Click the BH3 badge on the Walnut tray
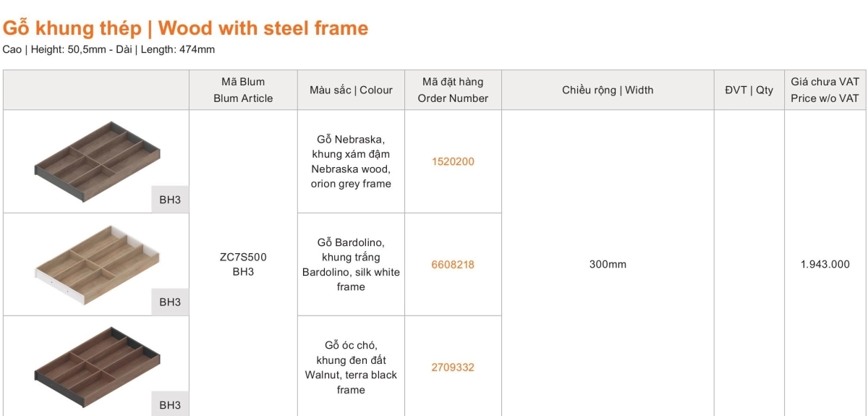 (170, 405)
